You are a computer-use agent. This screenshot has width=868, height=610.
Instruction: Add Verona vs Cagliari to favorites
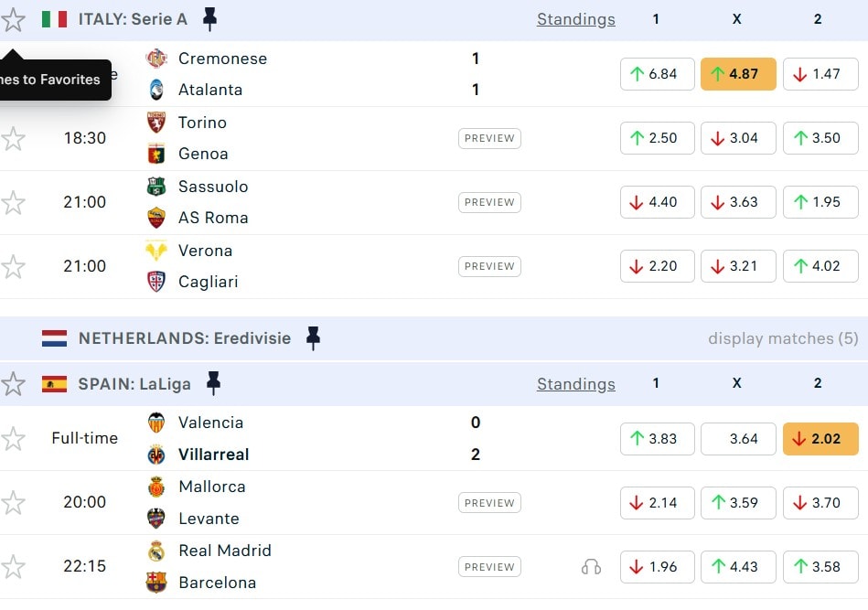13,266
